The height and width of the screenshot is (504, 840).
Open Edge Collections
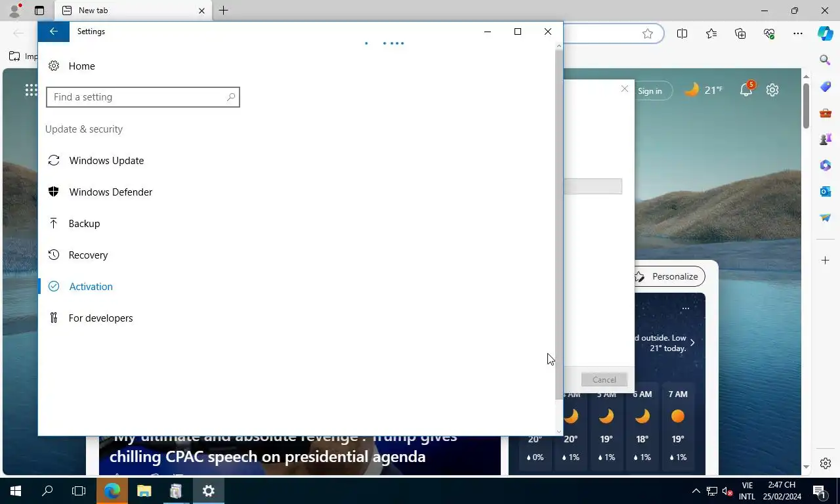(x=740, y=33)
